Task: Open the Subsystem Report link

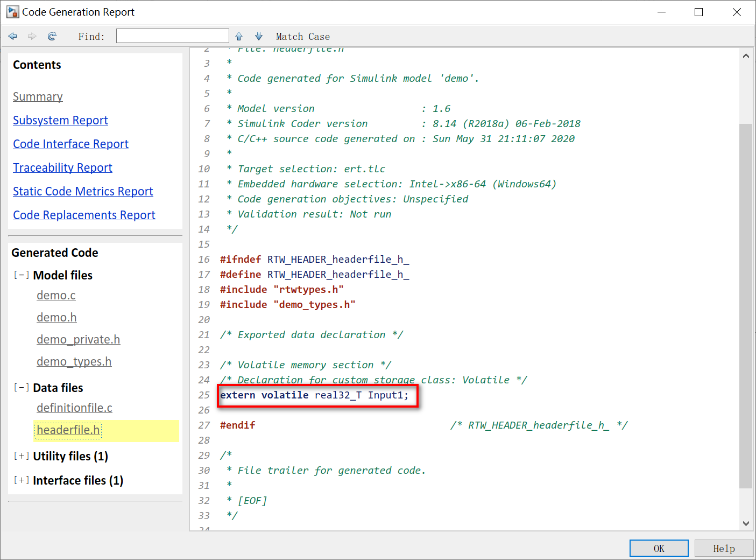Action: point(60,121)
